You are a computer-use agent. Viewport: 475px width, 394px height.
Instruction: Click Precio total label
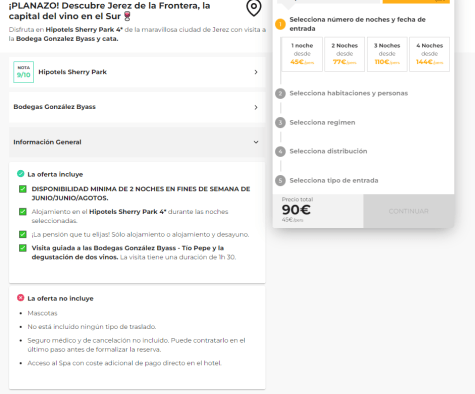297,199
